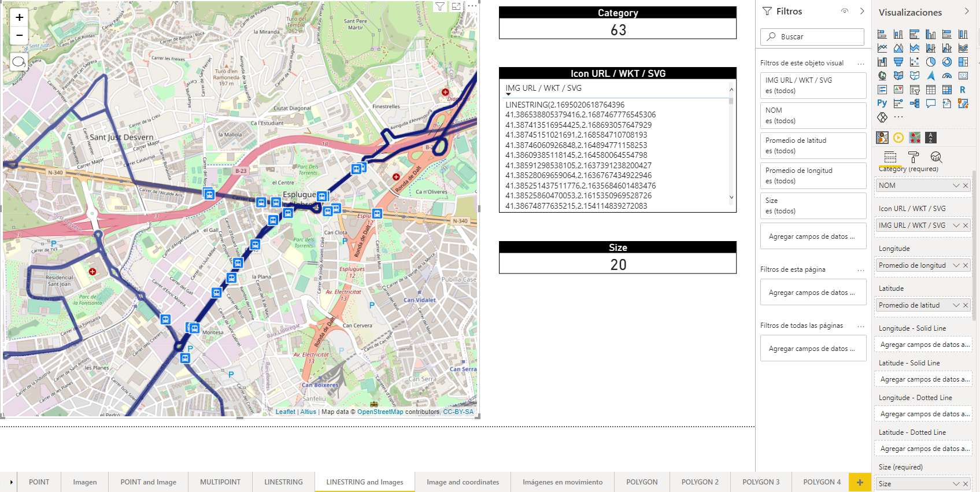Open the Analytics magnifier tab

pos(936,157)
